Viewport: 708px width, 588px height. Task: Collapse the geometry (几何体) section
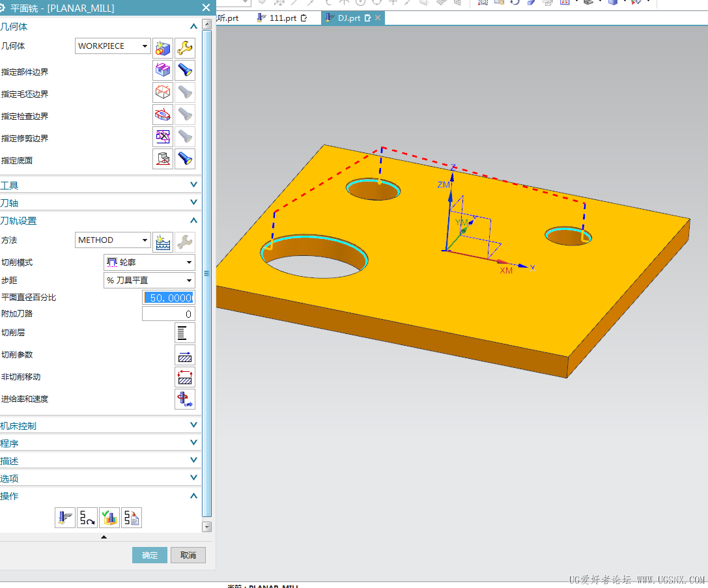pyautogui.click(x=193, y=27)
